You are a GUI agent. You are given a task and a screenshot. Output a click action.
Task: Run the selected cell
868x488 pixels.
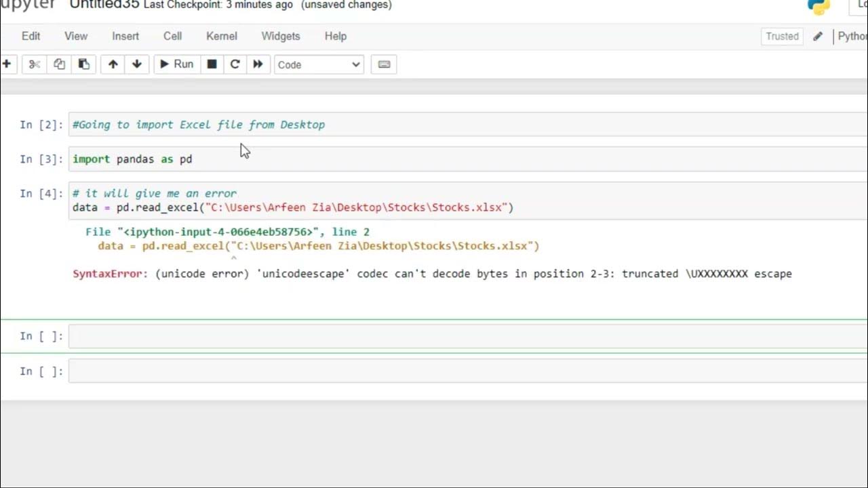pos(176,64)
